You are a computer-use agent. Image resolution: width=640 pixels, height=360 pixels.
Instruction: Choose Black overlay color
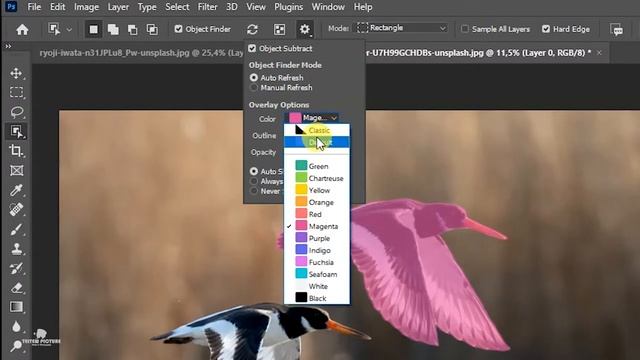tap(317, 298)
